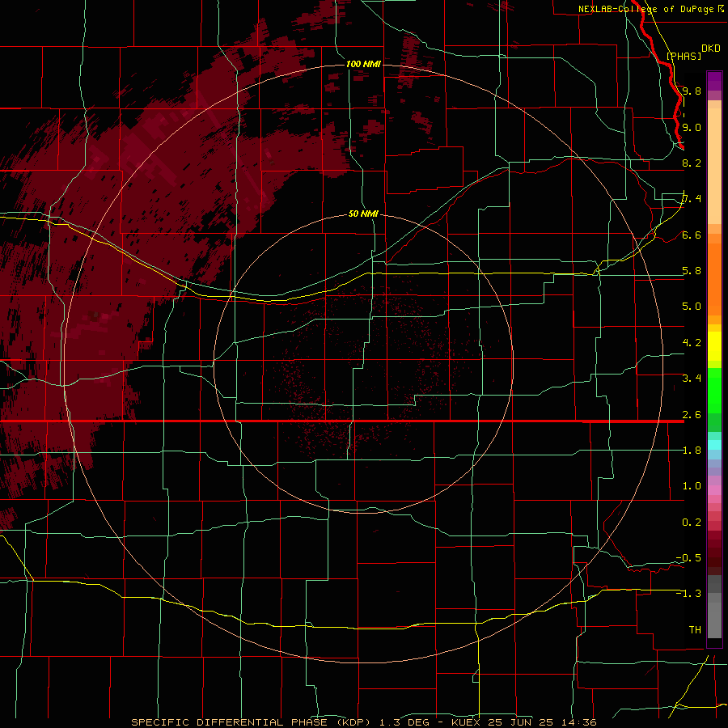
Task: Click the 2.6 value on the color scale
Action: (x=692, y=415)
